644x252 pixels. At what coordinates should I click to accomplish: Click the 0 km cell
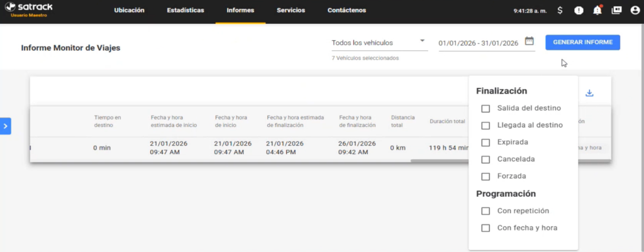pos(397,148)
